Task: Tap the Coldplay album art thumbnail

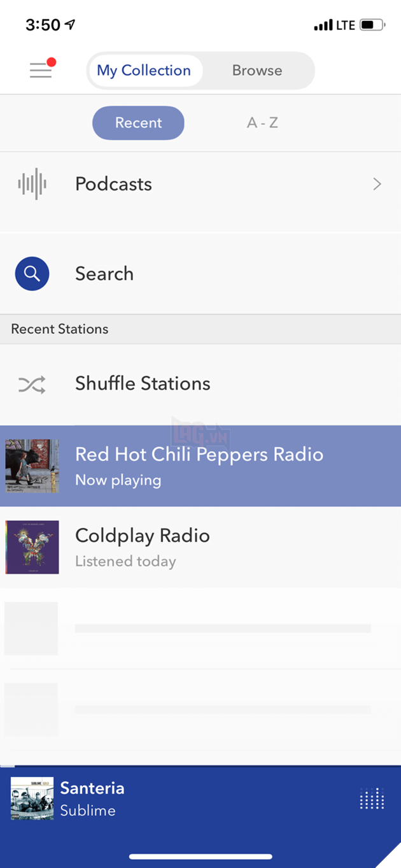Action: point(32,547)
